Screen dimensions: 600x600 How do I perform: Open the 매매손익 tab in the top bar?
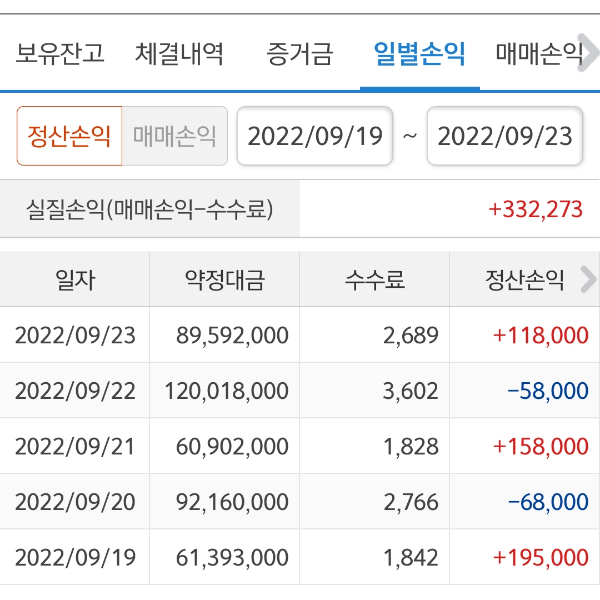pyautogui.click(x=540, y=53)
